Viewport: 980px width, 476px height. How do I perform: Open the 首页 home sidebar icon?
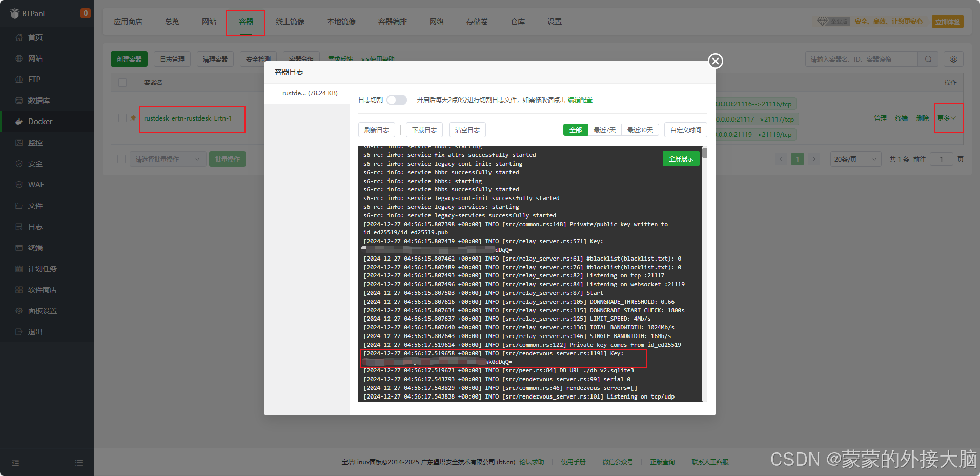(19, 37)
